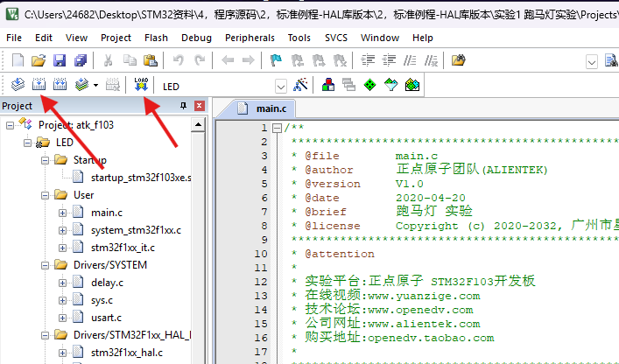Comment selection with the //≡ icon

tap(410, 60)
